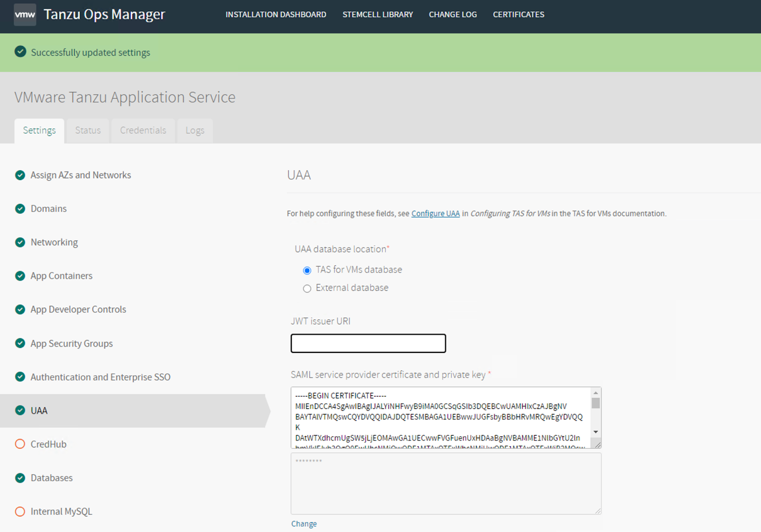Open the Configure UAA documentation link
Screen dimensions: 761x532
pos(436,213)
